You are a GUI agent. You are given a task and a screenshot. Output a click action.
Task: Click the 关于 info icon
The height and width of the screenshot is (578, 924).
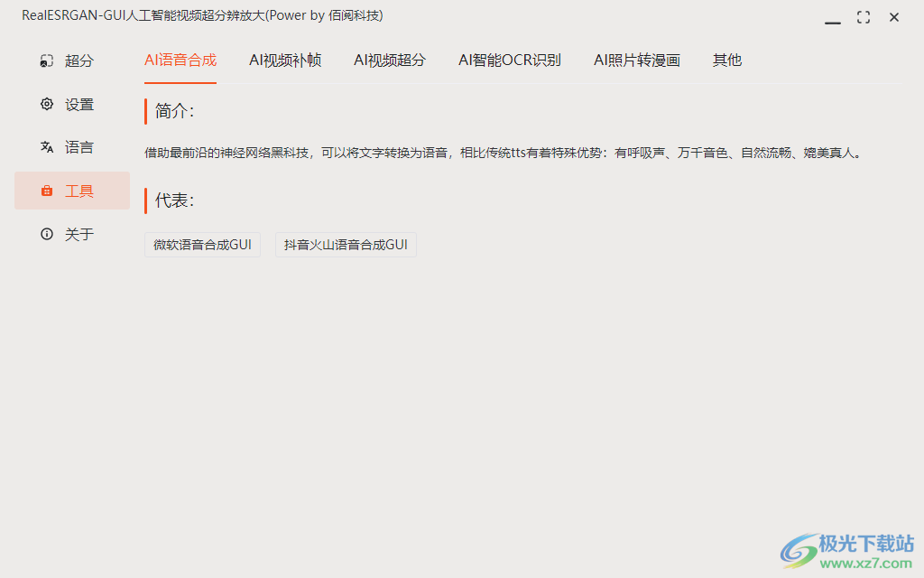click(47, 234)
